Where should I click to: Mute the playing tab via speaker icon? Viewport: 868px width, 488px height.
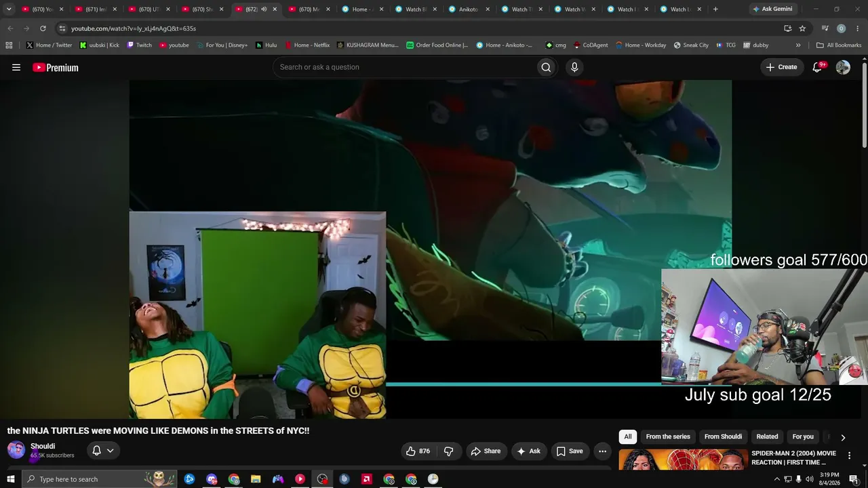(264, 9)
